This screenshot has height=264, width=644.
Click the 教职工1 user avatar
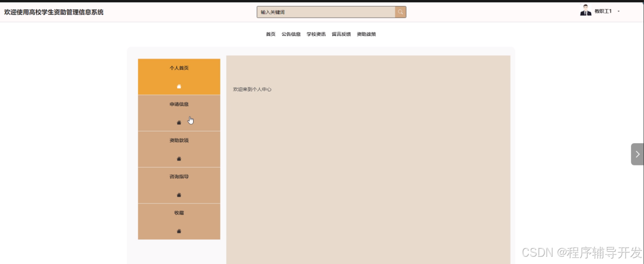pyautogui.click(x=586, y=10)
